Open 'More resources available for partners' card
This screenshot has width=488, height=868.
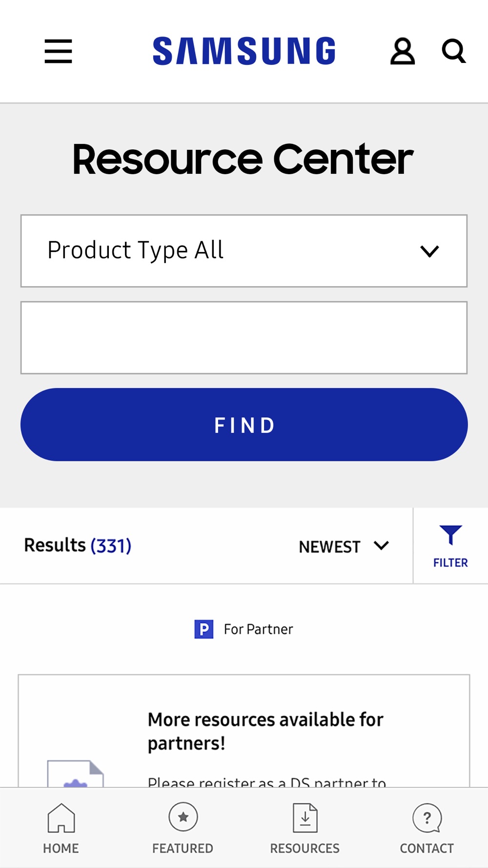[265, 731]
